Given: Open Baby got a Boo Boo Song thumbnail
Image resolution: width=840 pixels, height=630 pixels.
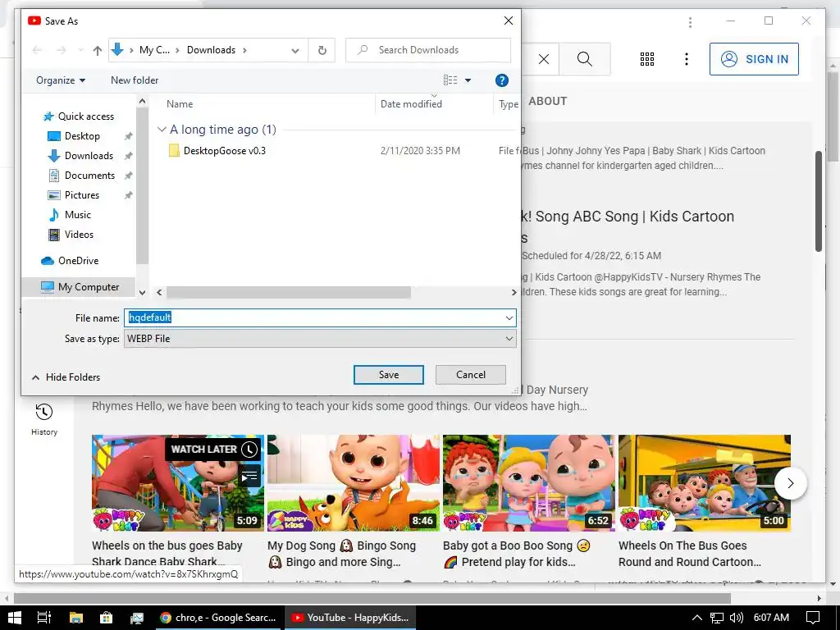Looking at the screenshot, I should (x=529, y=483).
